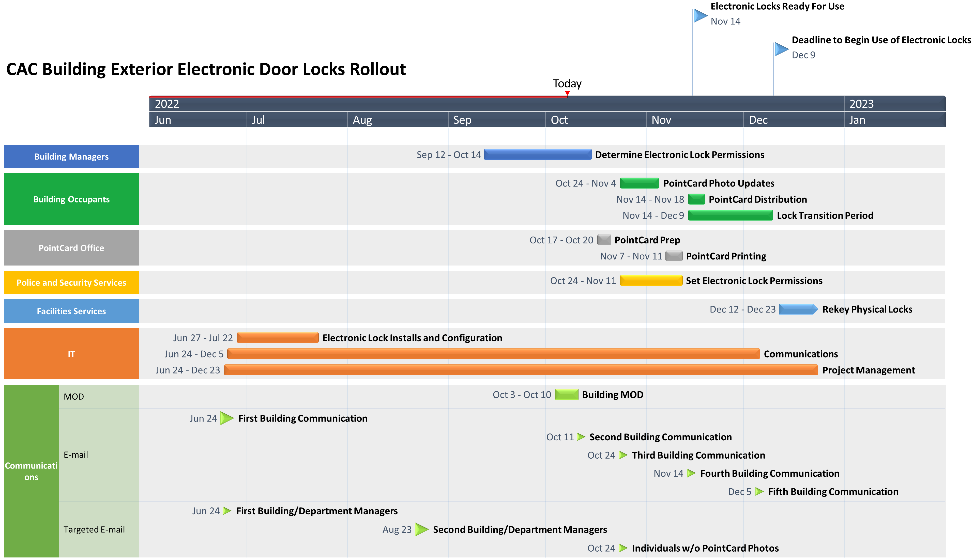Click the green Communications swimlane header
This screenshot has height=560, width=973.
point(31,471)
